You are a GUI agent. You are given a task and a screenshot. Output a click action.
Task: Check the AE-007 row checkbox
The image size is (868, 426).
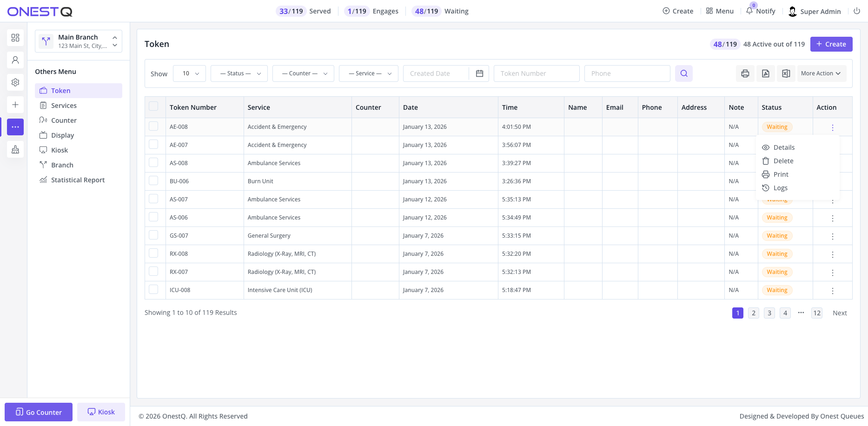[153, 144]
